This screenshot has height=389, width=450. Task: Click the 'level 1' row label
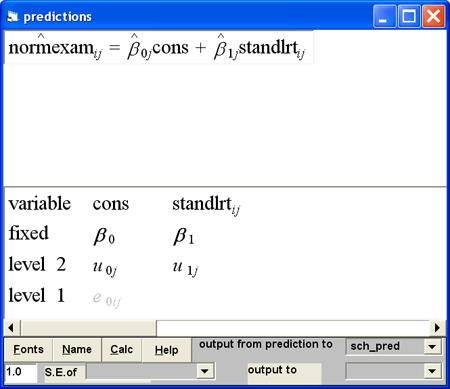37,295
